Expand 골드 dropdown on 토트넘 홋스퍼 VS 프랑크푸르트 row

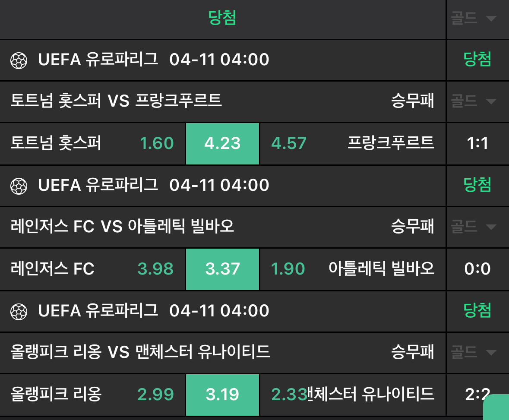[x=474, y=101]
